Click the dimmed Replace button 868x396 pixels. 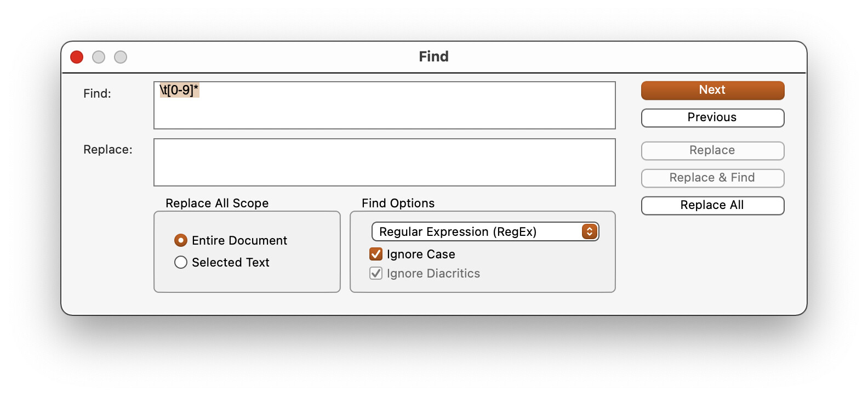[712, 151]
